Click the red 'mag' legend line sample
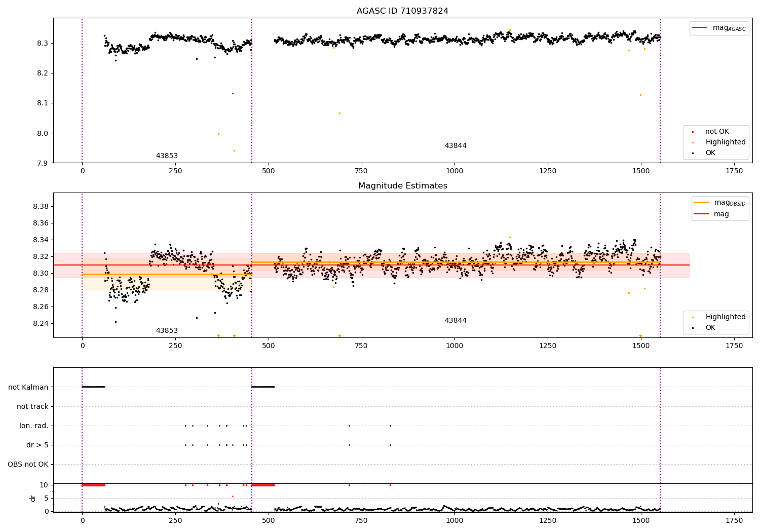 [x=701, y=214]
